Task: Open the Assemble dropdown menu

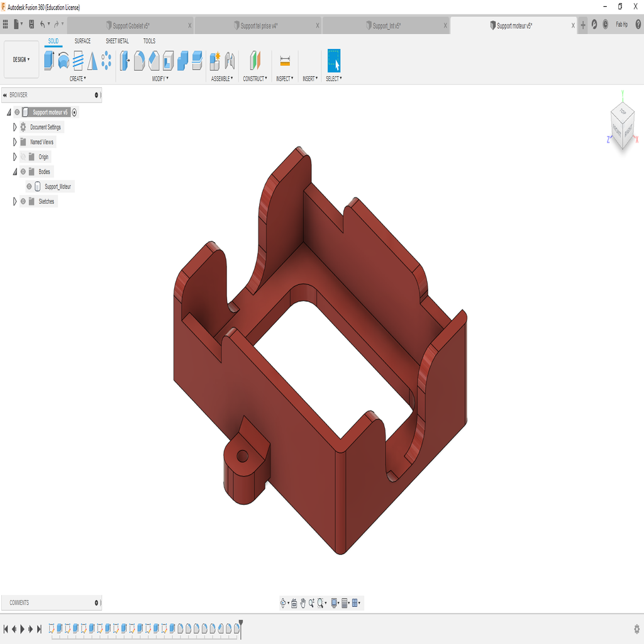Action: [222, 79]
